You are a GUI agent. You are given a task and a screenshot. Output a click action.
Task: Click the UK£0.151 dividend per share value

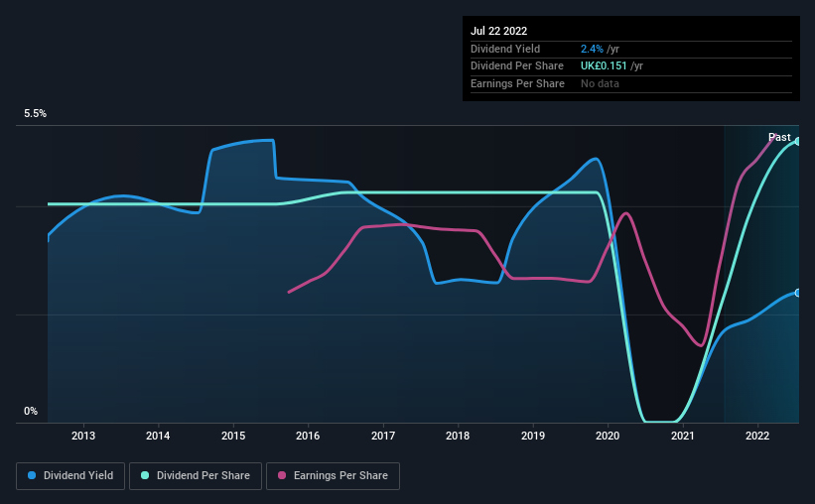[x=604, y=66]
